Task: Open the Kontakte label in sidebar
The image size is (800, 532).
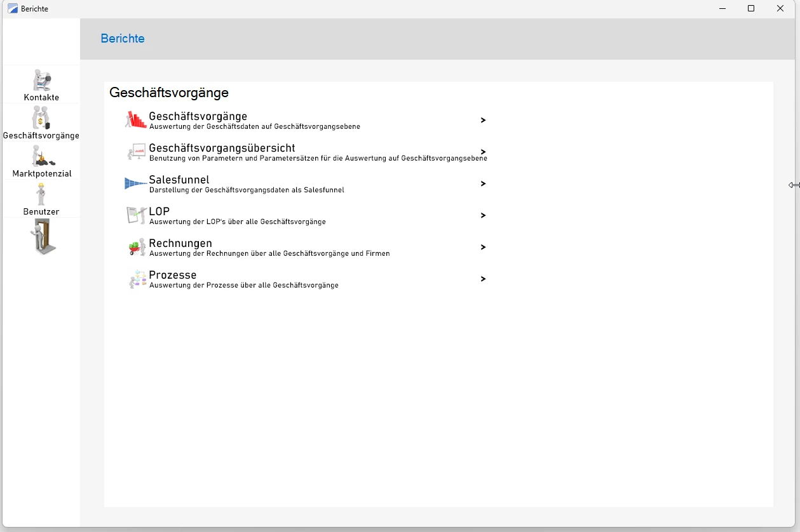Action: click(41, 98)
